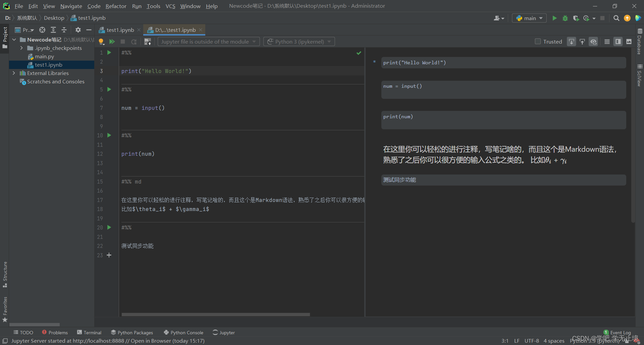644x345 pixels.
Task: Collapse all in Project panel
Action: tap(64, 30)
